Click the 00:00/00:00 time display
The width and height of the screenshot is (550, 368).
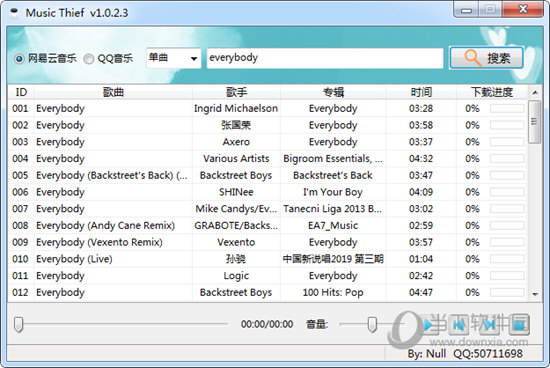coord(267,324)
